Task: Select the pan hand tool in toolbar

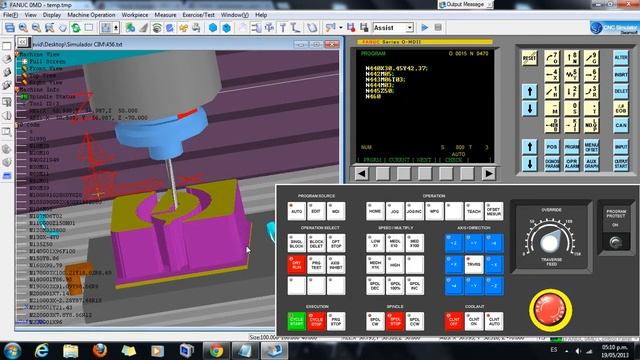Action: pyautogui.click(x=62, y=28)
